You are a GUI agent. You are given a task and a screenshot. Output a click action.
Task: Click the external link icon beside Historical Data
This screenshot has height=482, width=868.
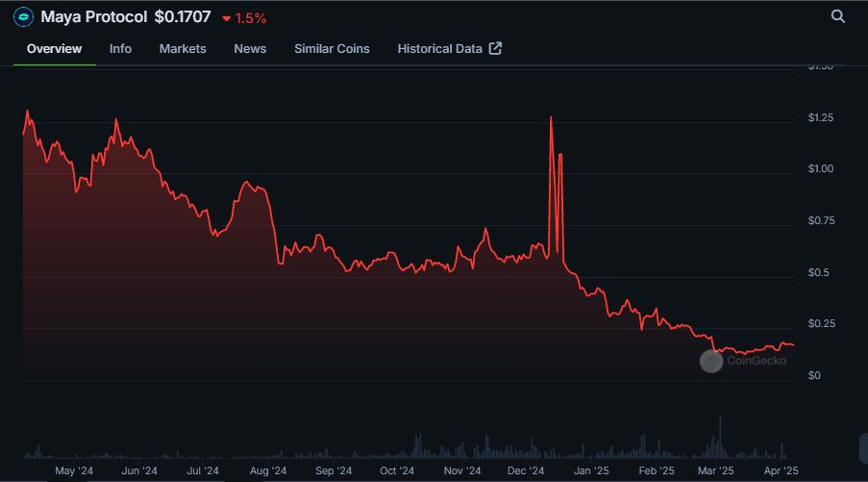pyautogui.click(x=495, y=48)
